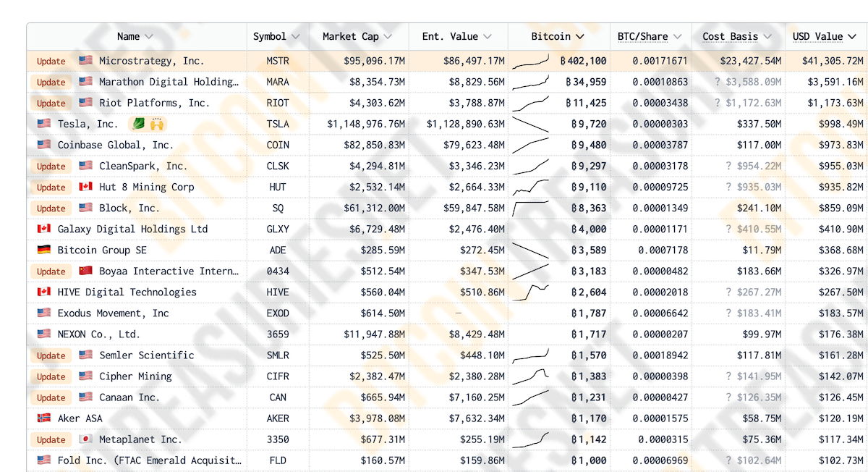Open Microstrategy's bitcoin holdings sparkline chart

530,62
